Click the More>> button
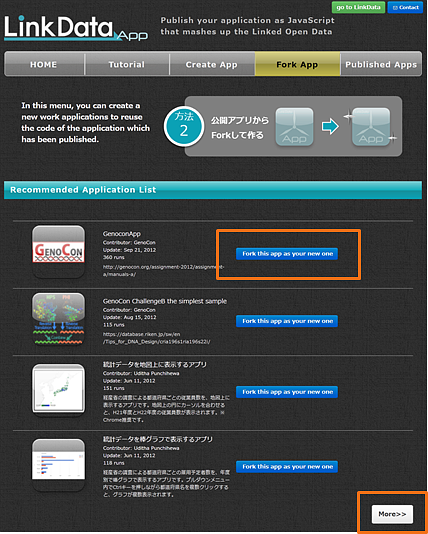Viewport: 428px width, 534px height. [x=392, y=514]
